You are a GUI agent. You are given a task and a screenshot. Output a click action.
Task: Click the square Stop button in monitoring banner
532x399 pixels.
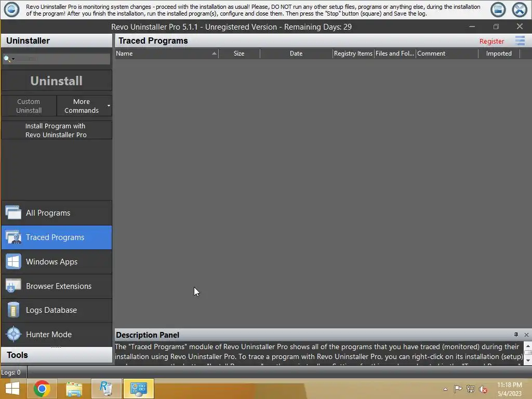tap(498, 9)
